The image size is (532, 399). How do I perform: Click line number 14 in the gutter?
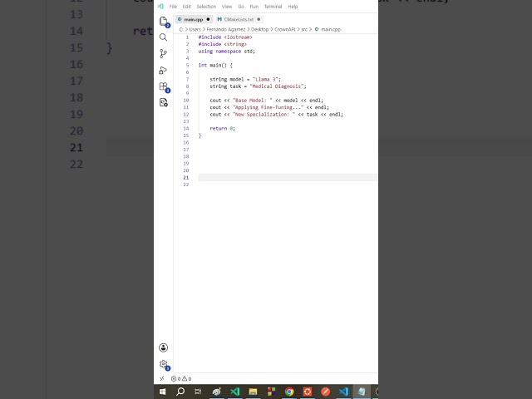point(186,128)
